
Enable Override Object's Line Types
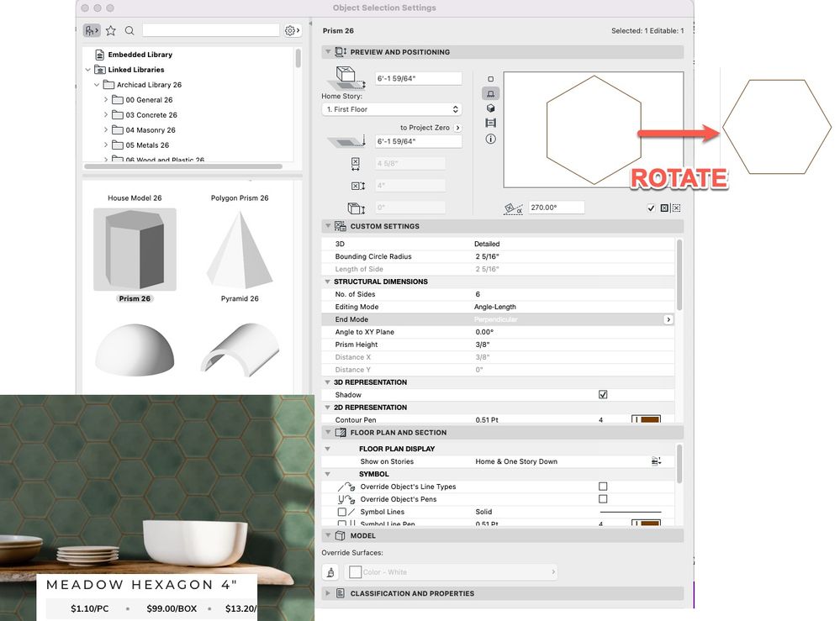(x=602, y=486)
